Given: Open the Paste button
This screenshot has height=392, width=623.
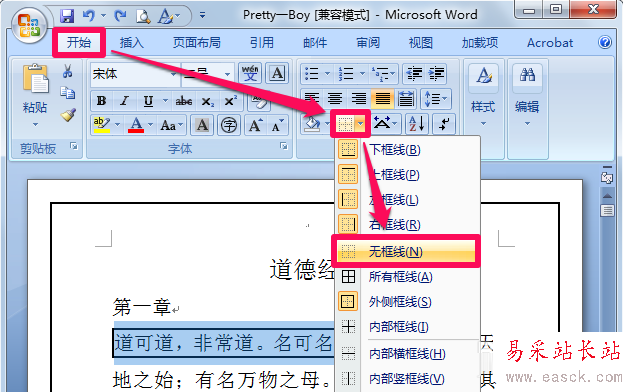Looking at the screenshot, I should (35, 95).
